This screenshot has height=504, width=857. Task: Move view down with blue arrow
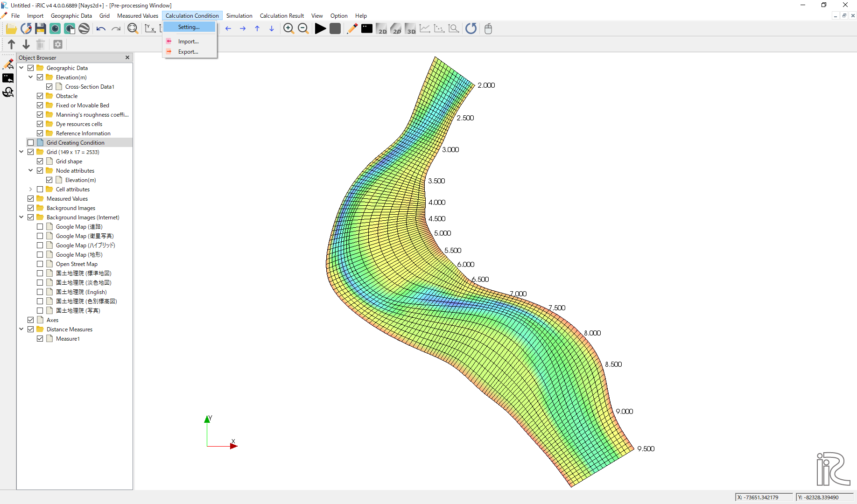pyautogui.click(x=272, y=28)
